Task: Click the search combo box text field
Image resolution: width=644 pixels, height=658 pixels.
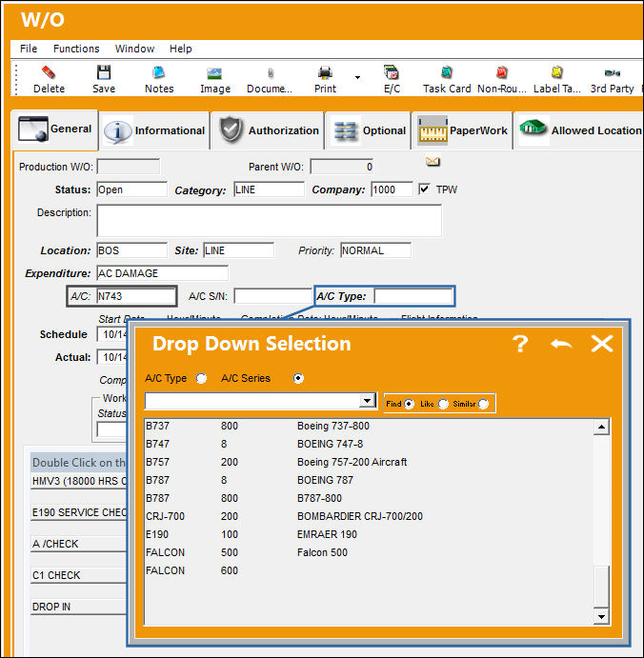Action: tap(252, 401)
